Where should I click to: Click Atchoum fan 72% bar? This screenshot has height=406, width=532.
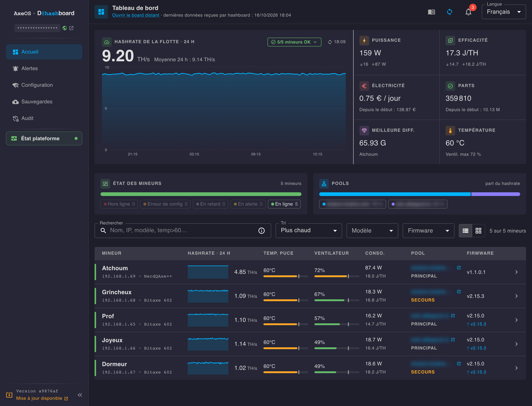click(337, 276)
